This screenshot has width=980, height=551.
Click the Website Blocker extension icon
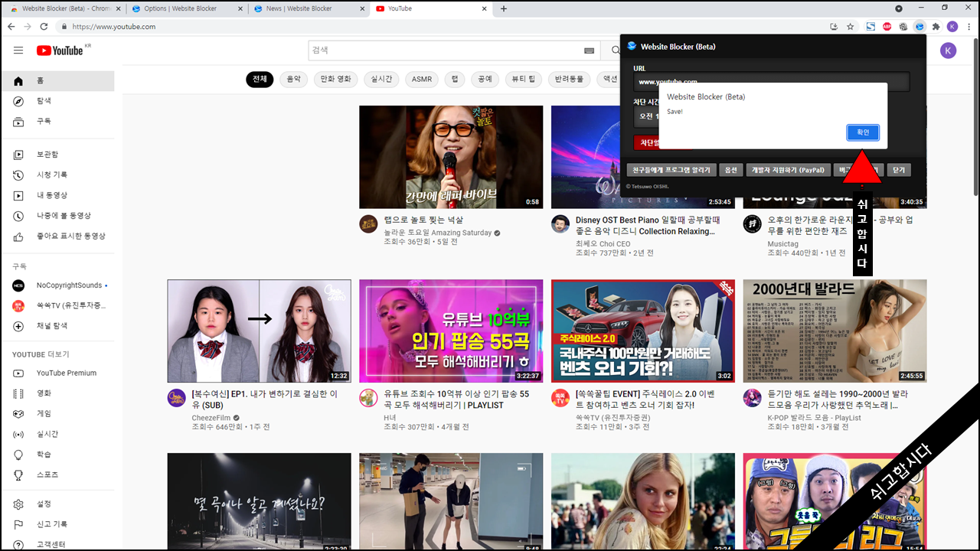[920, 27]
